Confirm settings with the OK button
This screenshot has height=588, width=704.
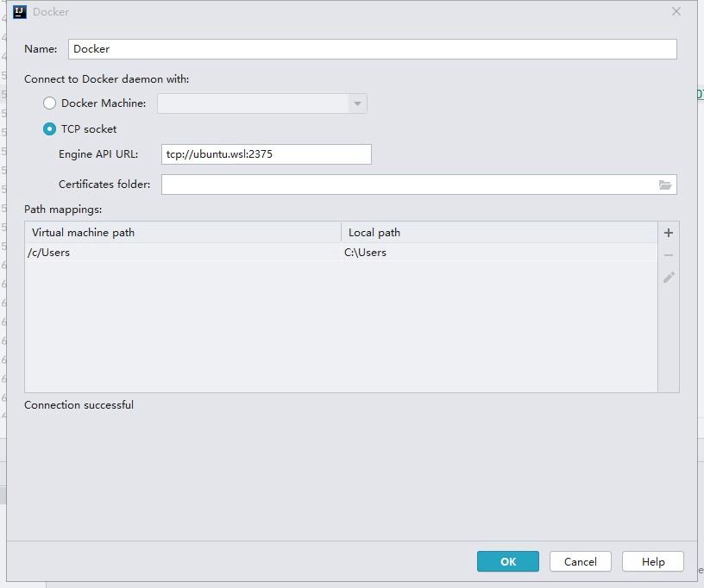[507, 561]
